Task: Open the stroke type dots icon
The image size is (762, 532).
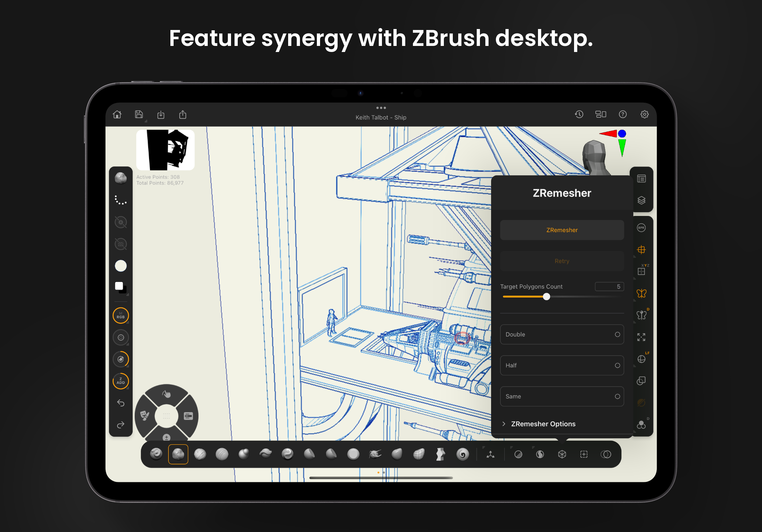Action: coord(121,200)
